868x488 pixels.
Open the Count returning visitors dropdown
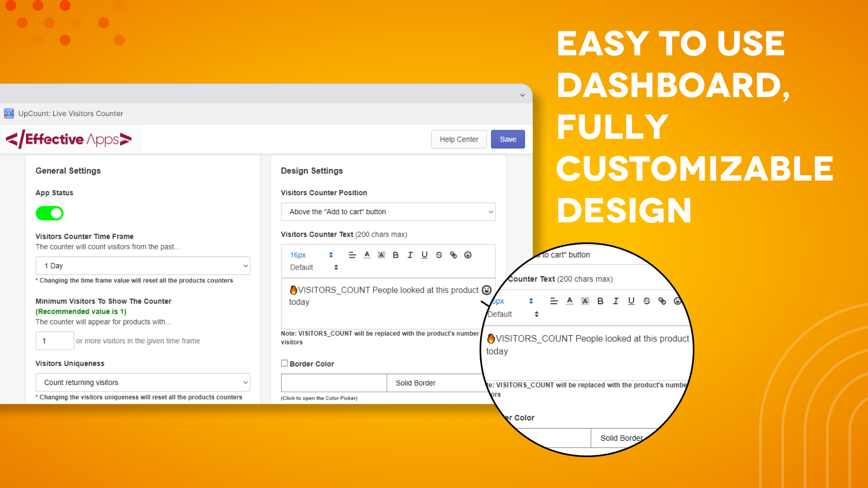143,382
